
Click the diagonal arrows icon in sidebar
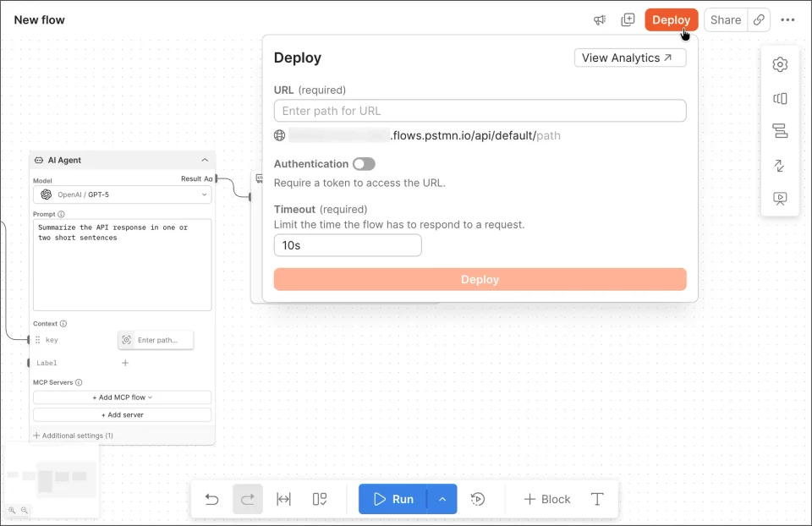(779, 166)
